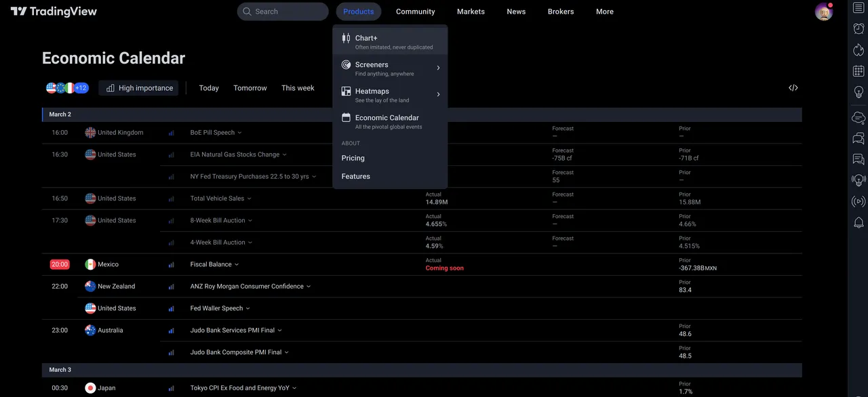Open the flame hotlists icon
The height and width of the screenshot is (397, 868).
pyautogui.click(x=859, y=49)
